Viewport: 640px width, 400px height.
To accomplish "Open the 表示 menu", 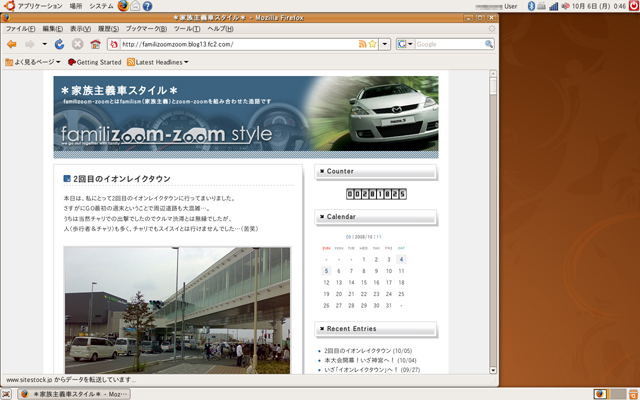I will [x=80, y=29].
